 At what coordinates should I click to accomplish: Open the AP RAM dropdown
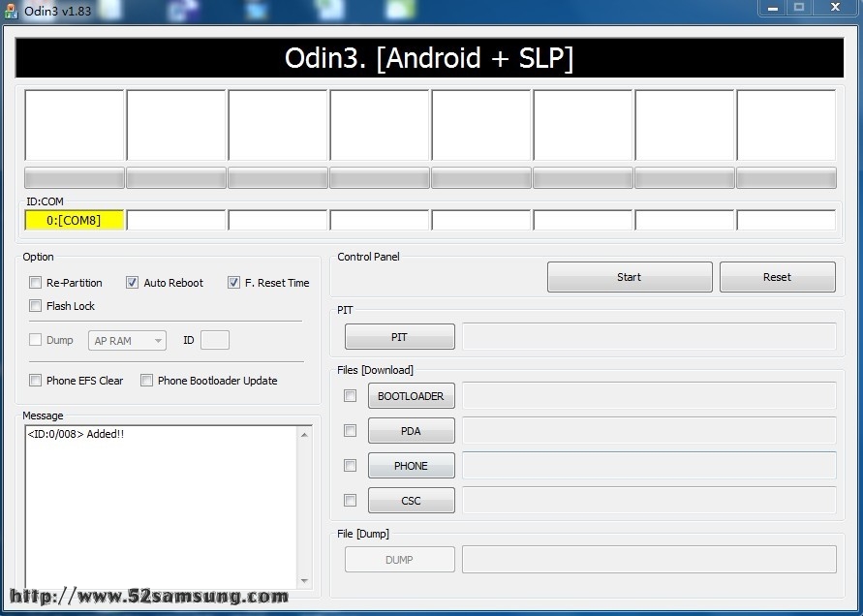coord(127,341)
